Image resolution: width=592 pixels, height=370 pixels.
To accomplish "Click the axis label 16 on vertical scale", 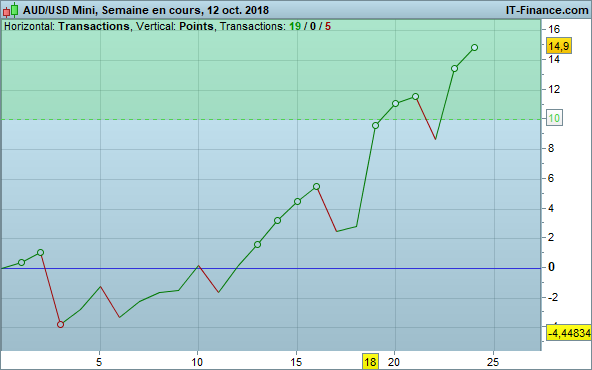I will (554, 29).
